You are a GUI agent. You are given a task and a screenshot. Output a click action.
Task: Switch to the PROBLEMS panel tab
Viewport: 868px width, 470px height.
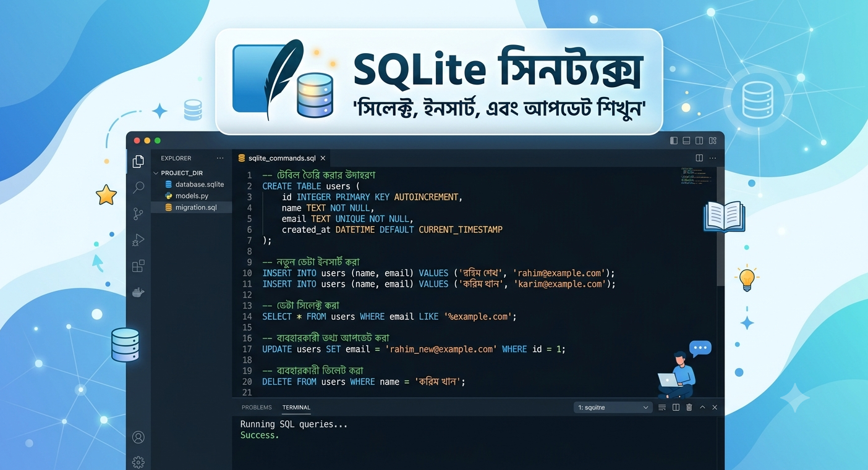point(257,408)
